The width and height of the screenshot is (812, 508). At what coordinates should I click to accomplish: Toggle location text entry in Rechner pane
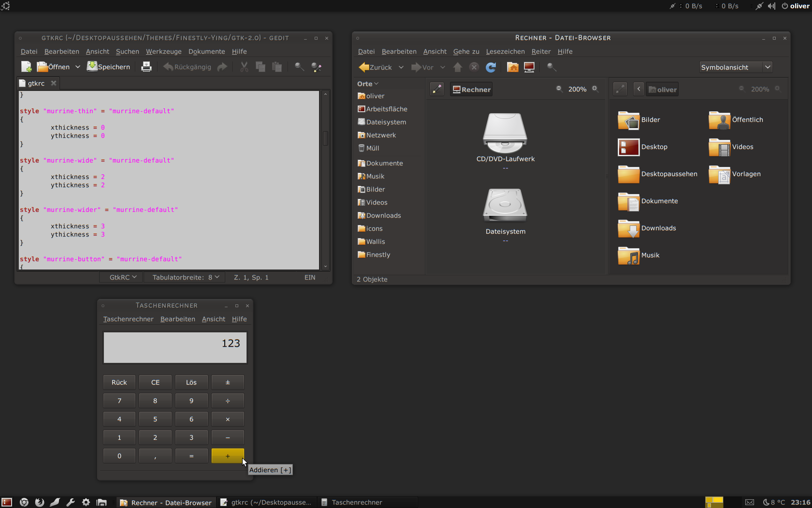point(437,89)
